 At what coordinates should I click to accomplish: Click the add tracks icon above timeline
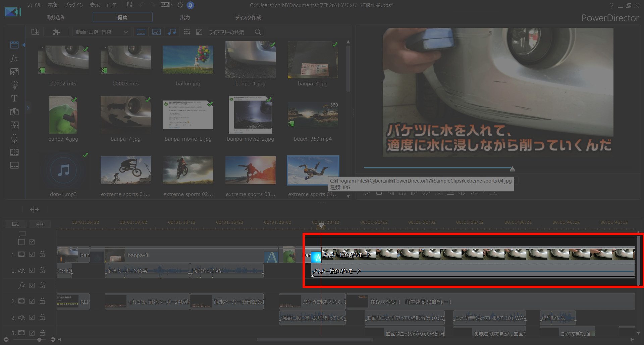tap(15, 224)
